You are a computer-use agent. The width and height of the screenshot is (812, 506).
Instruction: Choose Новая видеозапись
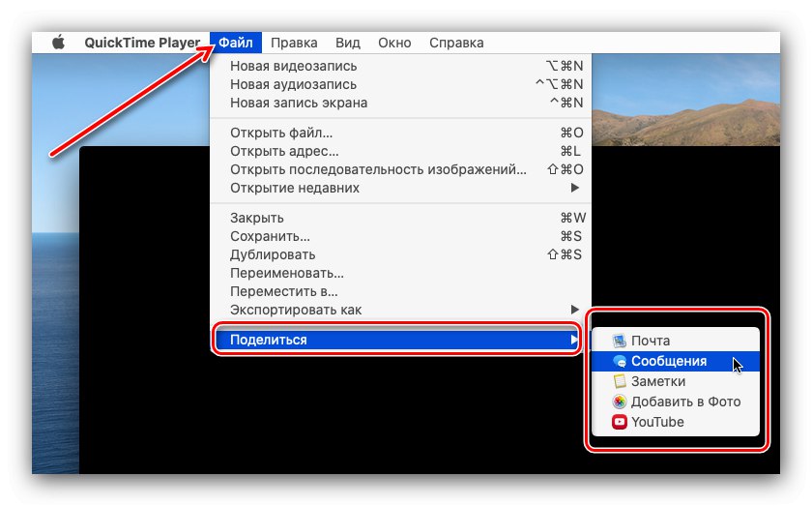click(x=401, y=67)
